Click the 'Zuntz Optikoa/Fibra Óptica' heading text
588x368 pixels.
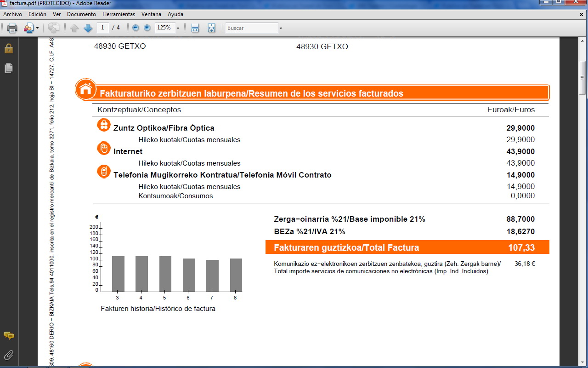pyautogui.click(x=164, y=128)
